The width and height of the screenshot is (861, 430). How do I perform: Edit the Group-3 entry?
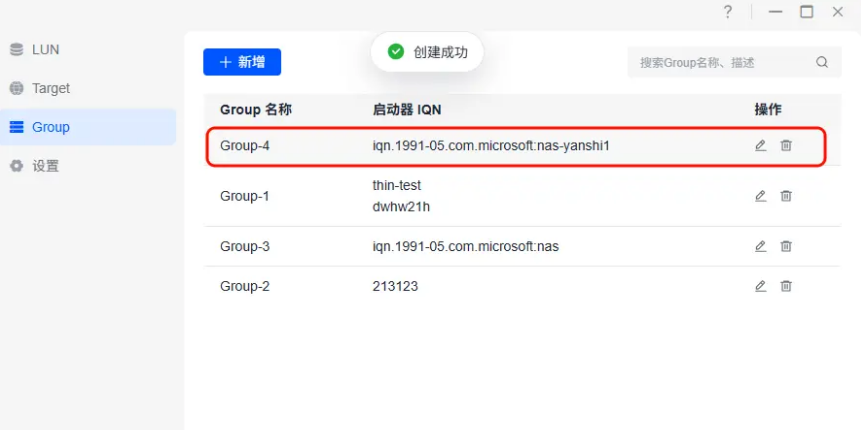760,246
